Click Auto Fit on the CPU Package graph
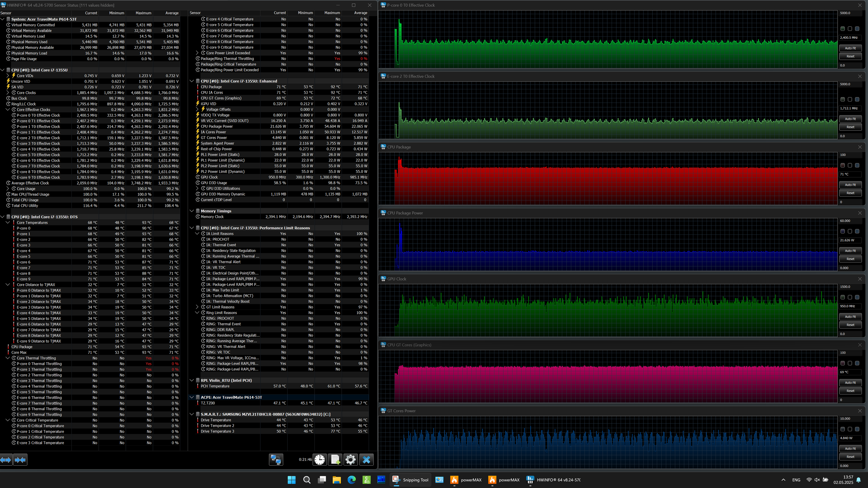This screenshot has width=868, height=488. 850,184
